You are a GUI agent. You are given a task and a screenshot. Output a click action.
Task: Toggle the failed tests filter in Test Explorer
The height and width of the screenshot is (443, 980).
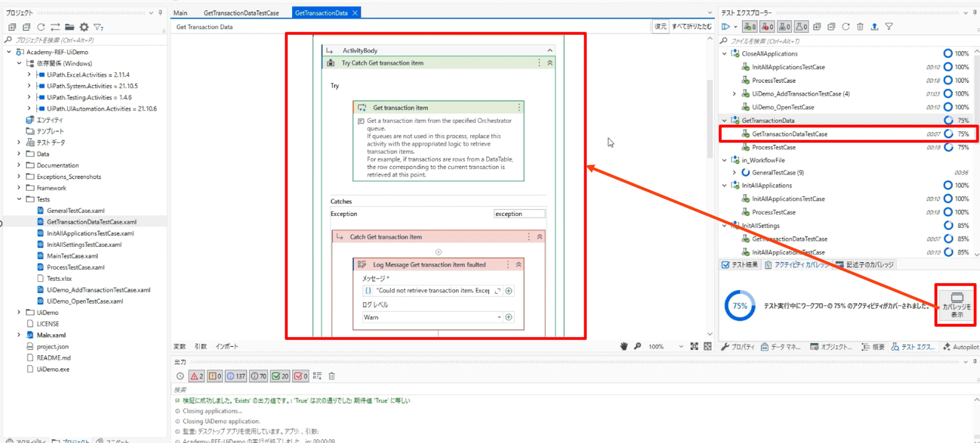coord(768,26)
